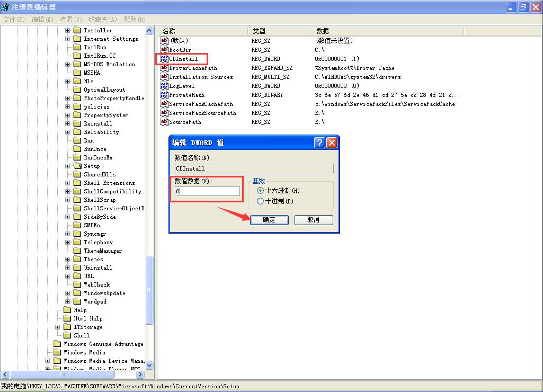Click the ServicePackSourcePath value icon
Image resolution: width=543 pixels, height=392 pixels.
164,113
